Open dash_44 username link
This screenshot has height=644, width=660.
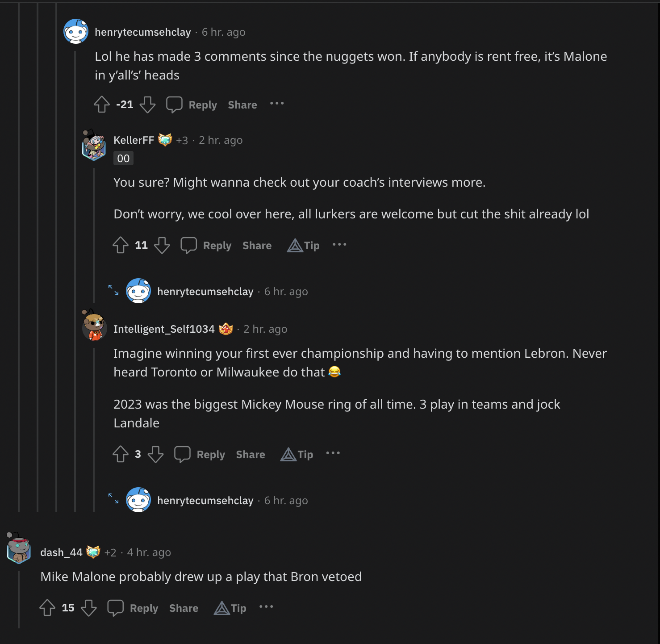(x=61, y=552)
